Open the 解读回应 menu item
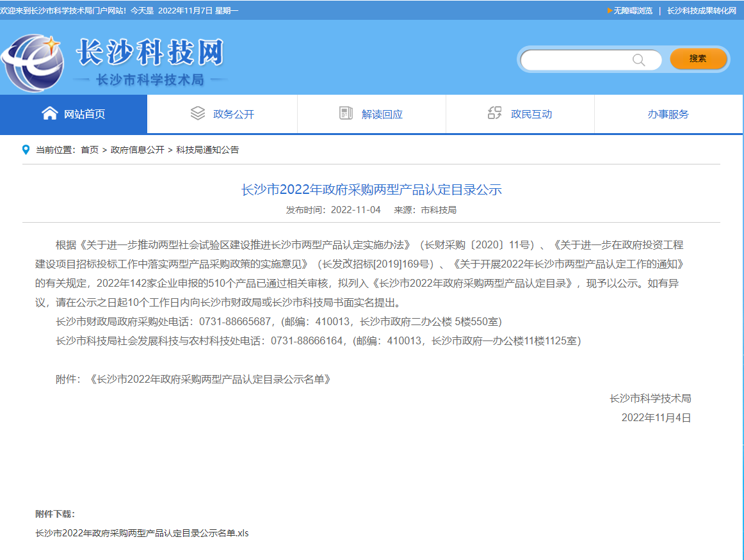 click(371, 114)
